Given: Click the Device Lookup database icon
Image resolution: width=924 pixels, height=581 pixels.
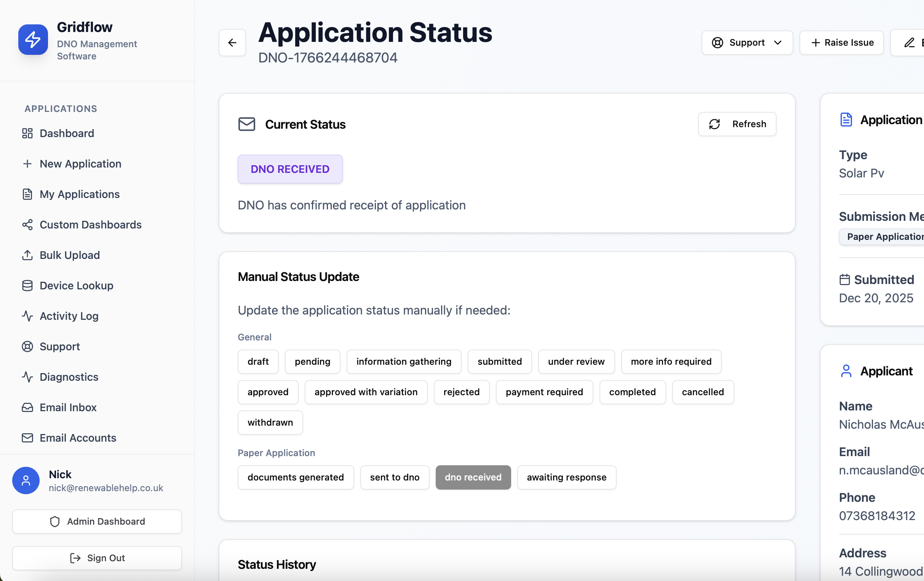Looking at the screenshot, I should coord(27,285).
